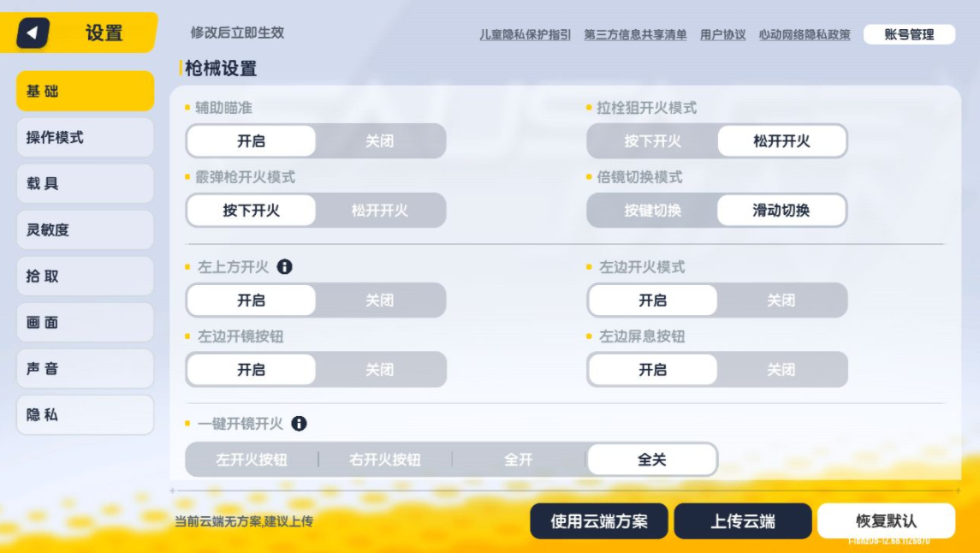Click the 账号管理 button
This screenshot has height=553, width=980.
click(x=909, y=34)
